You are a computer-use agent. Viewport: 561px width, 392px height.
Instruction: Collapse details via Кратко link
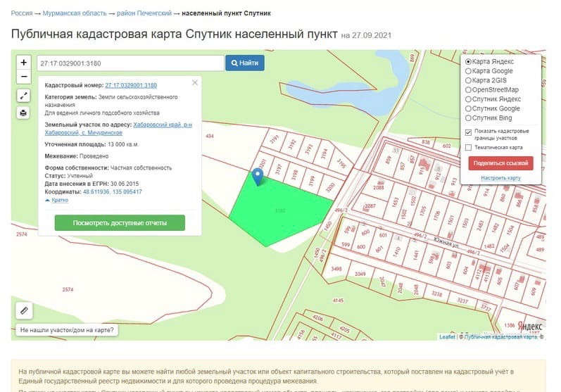pyautogui.click(x=59, y=200)
